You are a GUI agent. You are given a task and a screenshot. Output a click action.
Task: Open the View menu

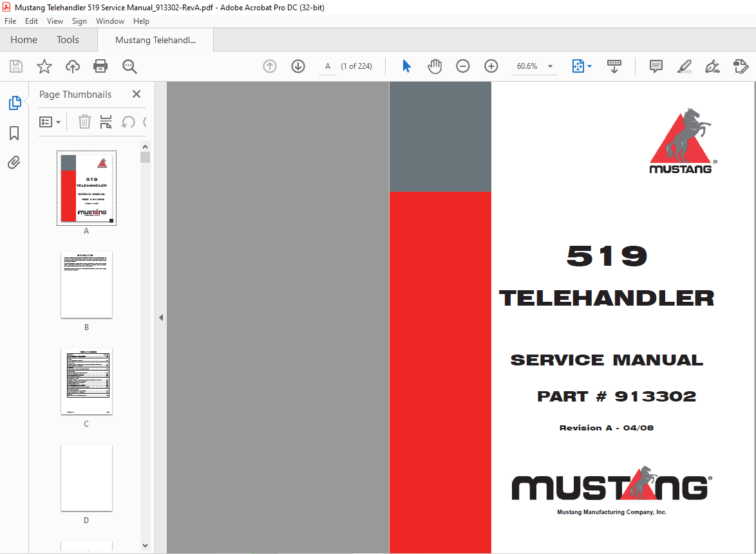(x=55, y=21)
